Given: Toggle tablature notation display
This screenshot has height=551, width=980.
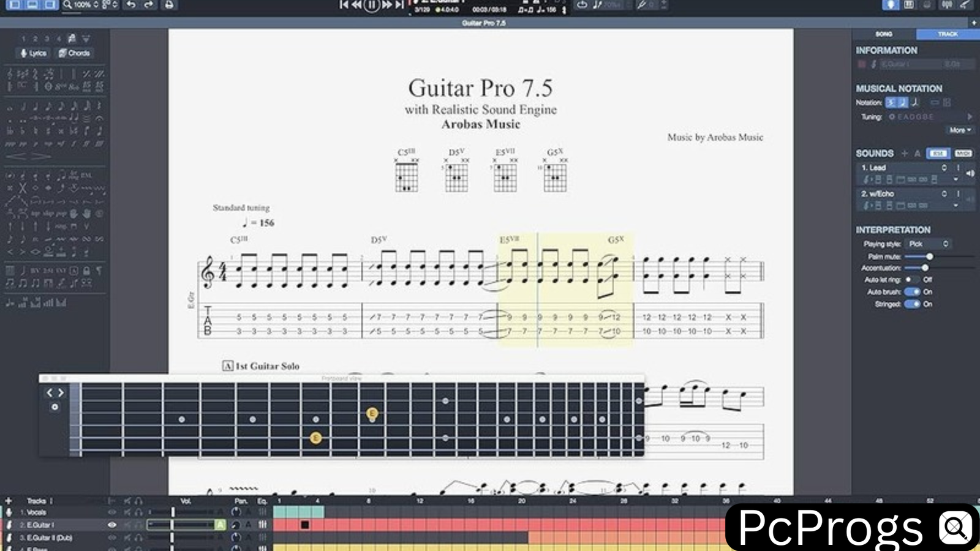Looking at the screenshot, I should click(902, 102).
